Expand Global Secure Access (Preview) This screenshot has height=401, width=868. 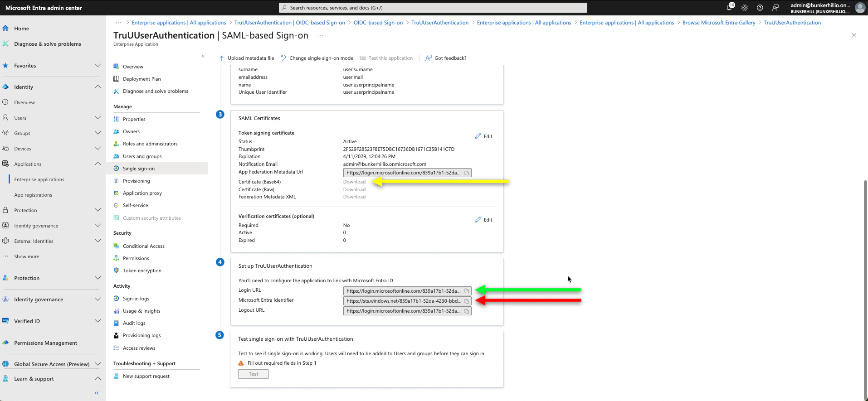[98, 364]
